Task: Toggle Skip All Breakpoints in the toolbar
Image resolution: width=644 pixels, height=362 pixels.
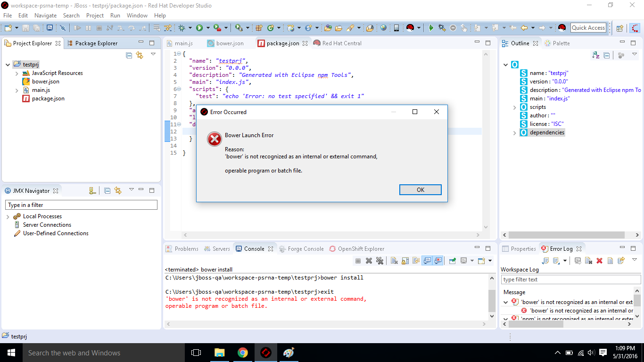Action: point(62,28)
